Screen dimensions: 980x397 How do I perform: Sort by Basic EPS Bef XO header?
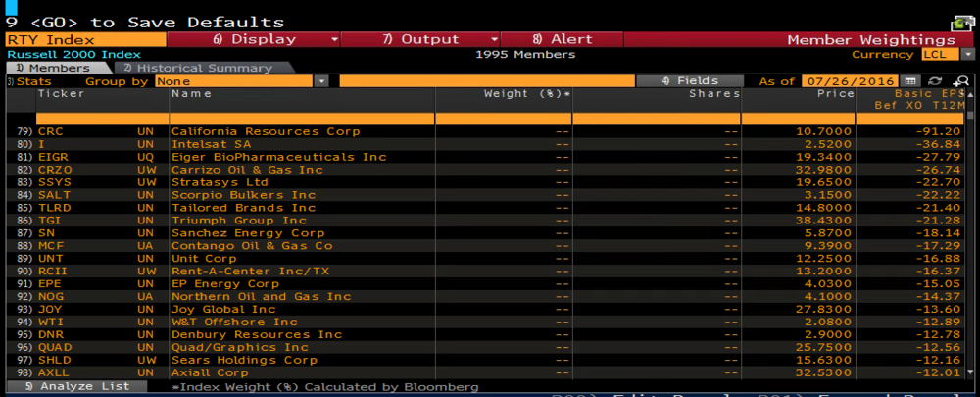point(919,99)
